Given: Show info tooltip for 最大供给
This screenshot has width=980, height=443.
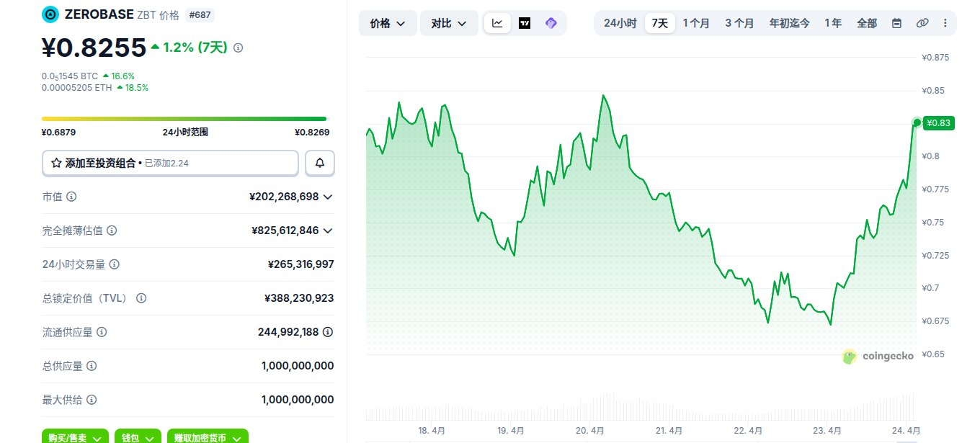Looking at the screenshot, I should click(92, 400).
